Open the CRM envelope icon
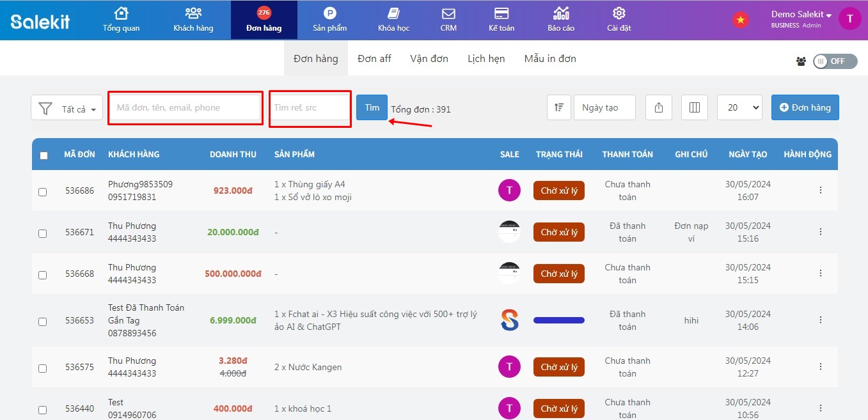 coord(448,13)
